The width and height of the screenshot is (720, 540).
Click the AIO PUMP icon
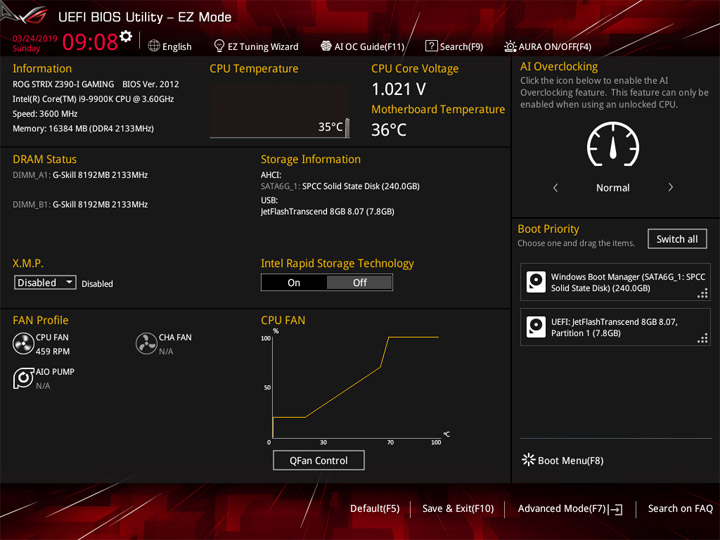[x=23, y=378]
